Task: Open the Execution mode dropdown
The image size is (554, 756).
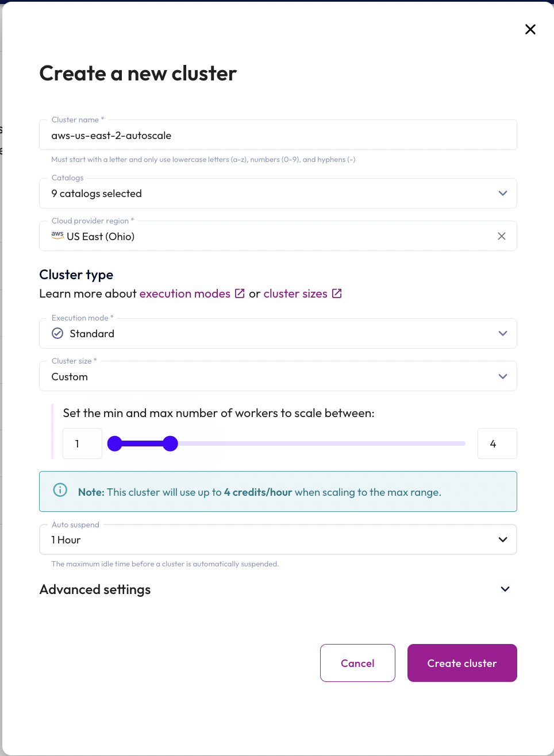Action: point(278,334)
